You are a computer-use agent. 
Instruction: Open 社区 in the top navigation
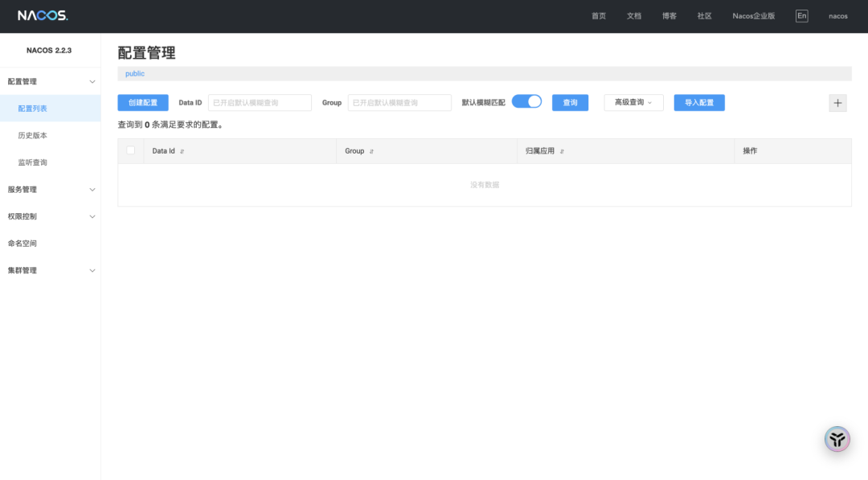pyautogui.click(x=704, y=16)
